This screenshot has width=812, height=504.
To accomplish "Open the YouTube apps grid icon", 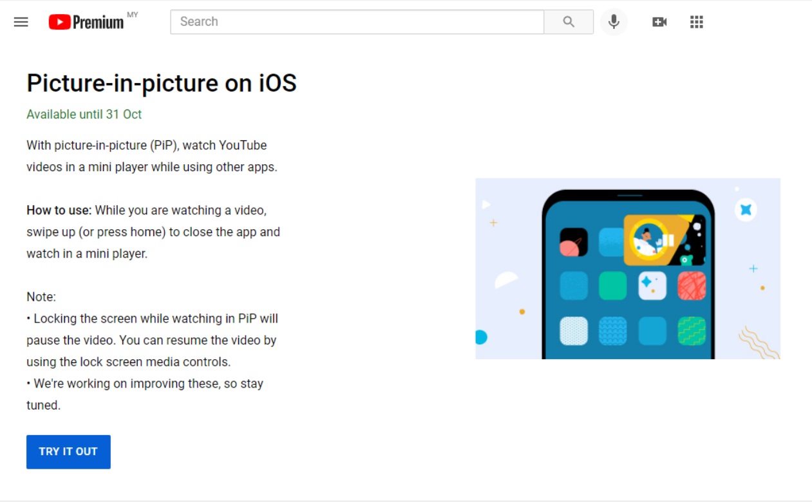I will 697,22.
